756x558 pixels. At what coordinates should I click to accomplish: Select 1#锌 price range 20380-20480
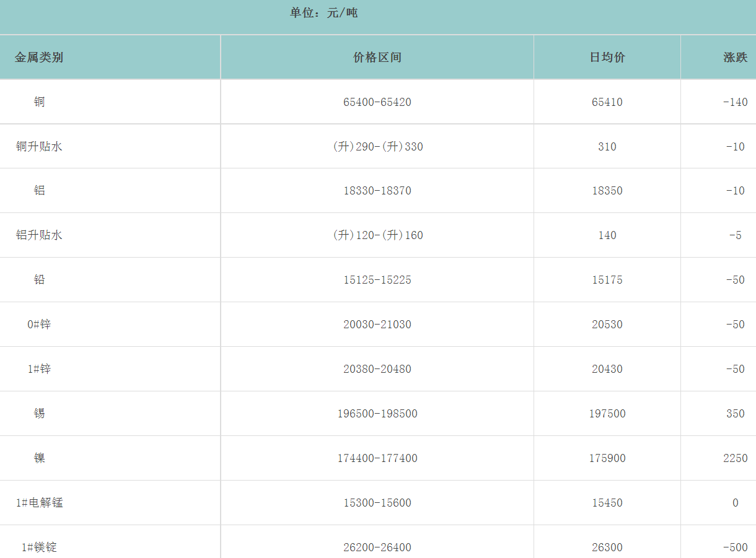(377, 369)
